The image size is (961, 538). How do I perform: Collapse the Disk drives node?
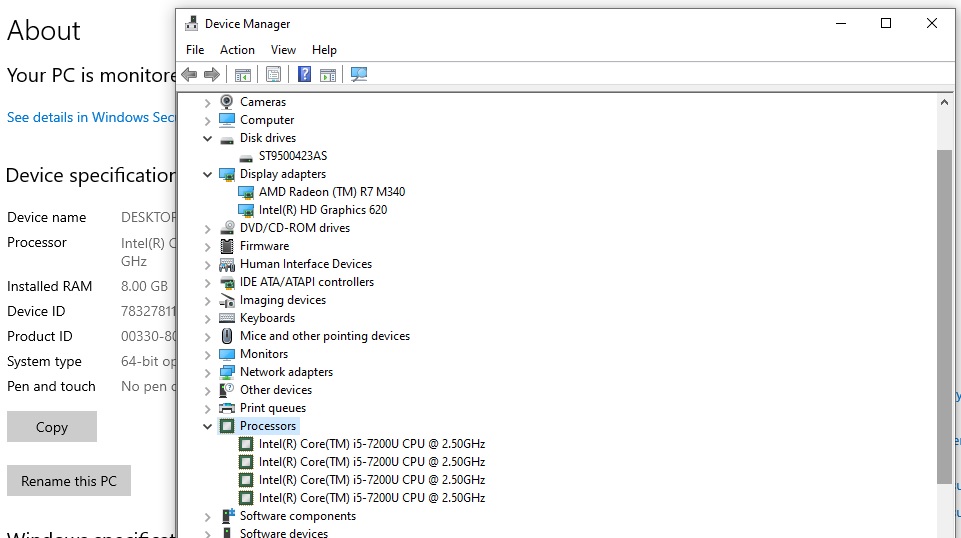207,138
